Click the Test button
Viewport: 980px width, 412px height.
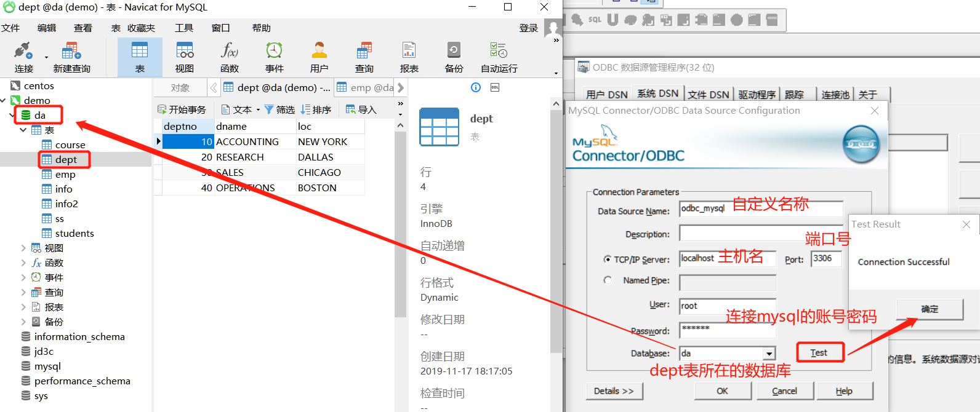[x=819, y=352]
